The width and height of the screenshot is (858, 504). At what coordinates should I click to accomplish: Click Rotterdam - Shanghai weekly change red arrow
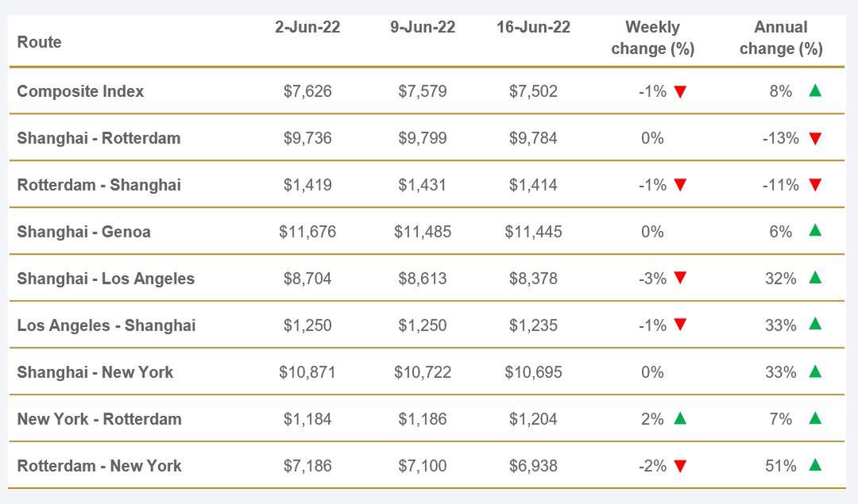tap(680, 185)
